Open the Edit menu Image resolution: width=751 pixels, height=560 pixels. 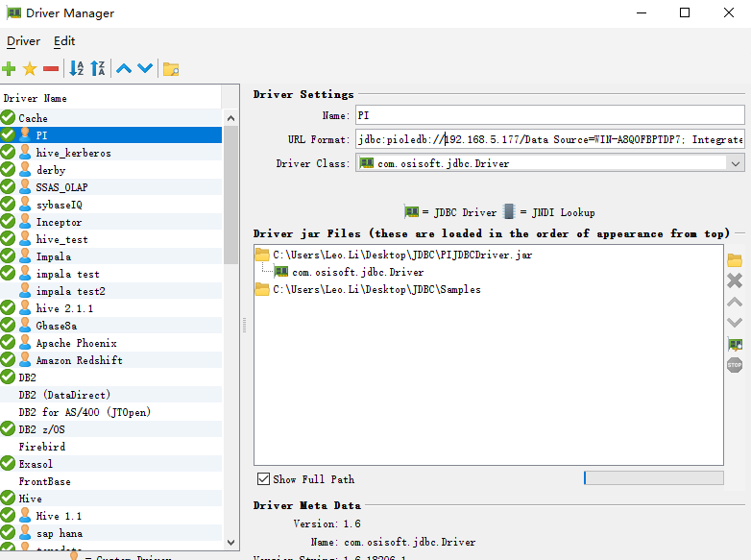(x=64, y=41)
